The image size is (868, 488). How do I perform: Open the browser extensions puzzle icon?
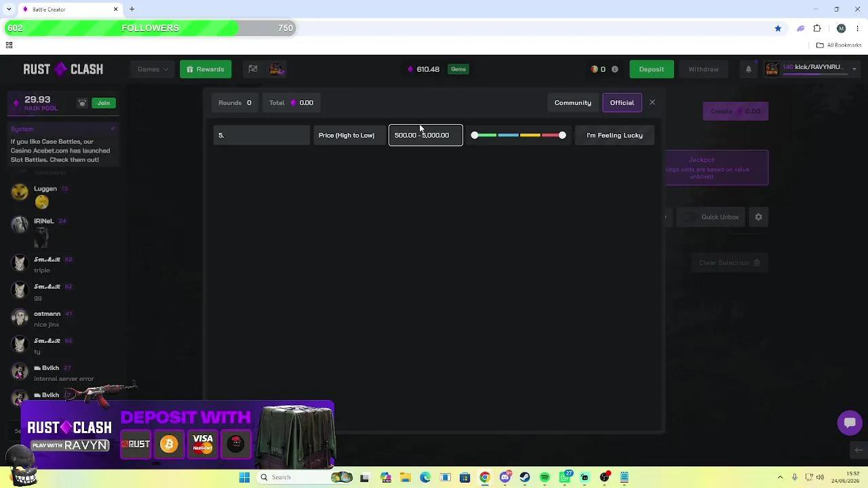click(817, 28)
